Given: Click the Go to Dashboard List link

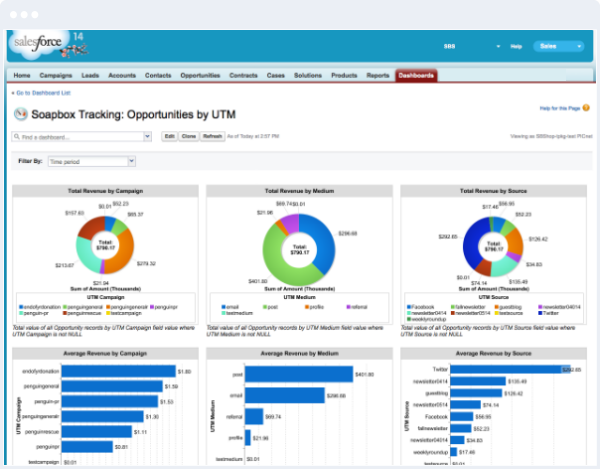Looking at the screenshot, I should pyautogui.click(x=43, y=93).
